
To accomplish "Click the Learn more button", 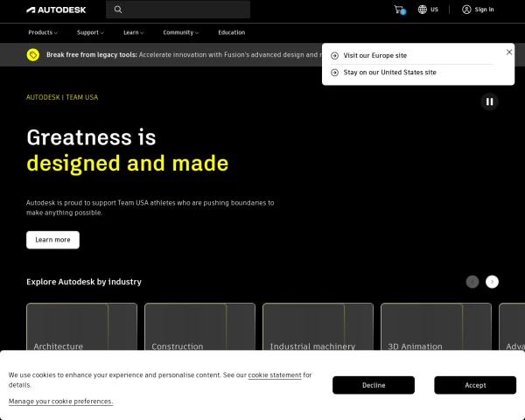I will (52, 240).
